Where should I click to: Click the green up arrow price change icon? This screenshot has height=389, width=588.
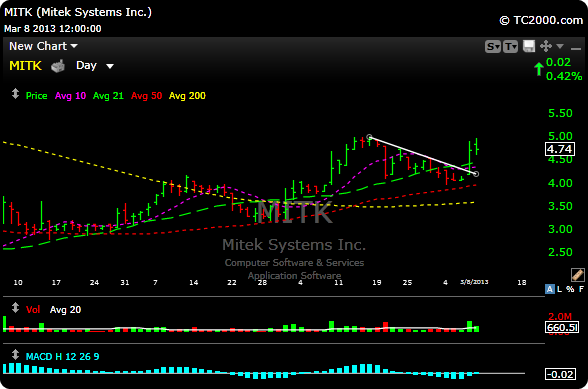[x=539, y=69]
